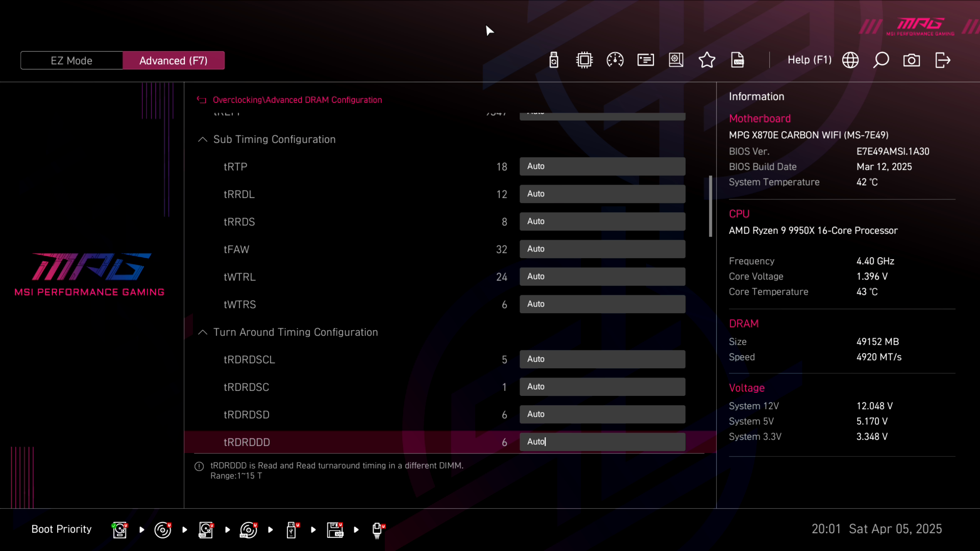Open the tFAW Auto value field

click(x=602, y=249)
